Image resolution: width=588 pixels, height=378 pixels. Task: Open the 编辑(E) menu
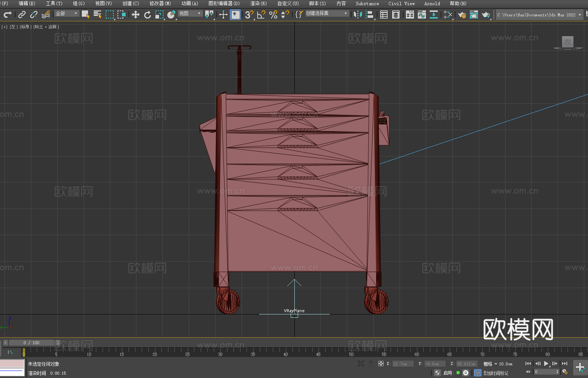click(x=27, y=3)
